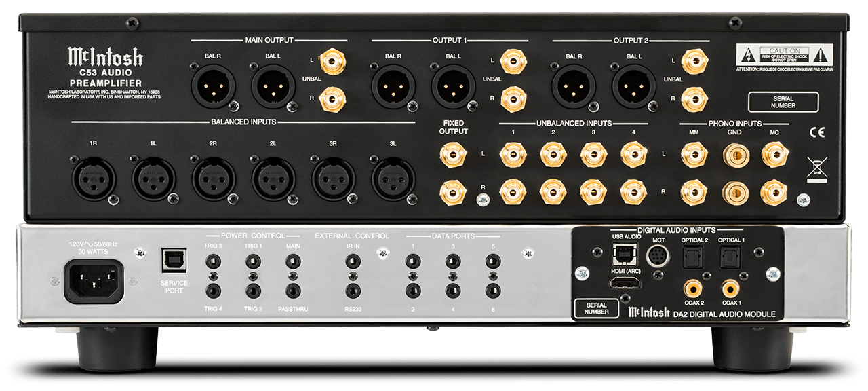Click the PASSTHRU jack
Image resolution: width=868 pixels, height=391 pixels.
(x=293, y=291)
